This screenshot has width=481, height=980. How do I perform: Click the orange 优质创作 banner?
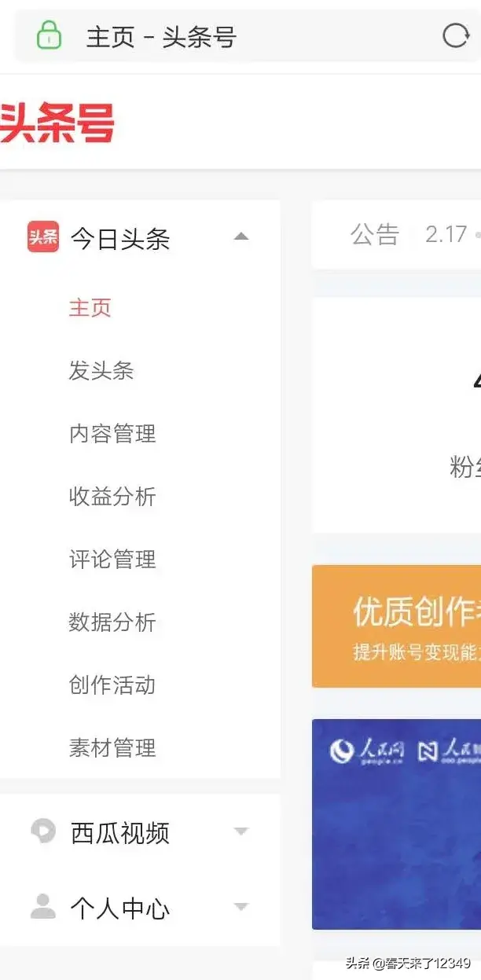pos(396,626)
